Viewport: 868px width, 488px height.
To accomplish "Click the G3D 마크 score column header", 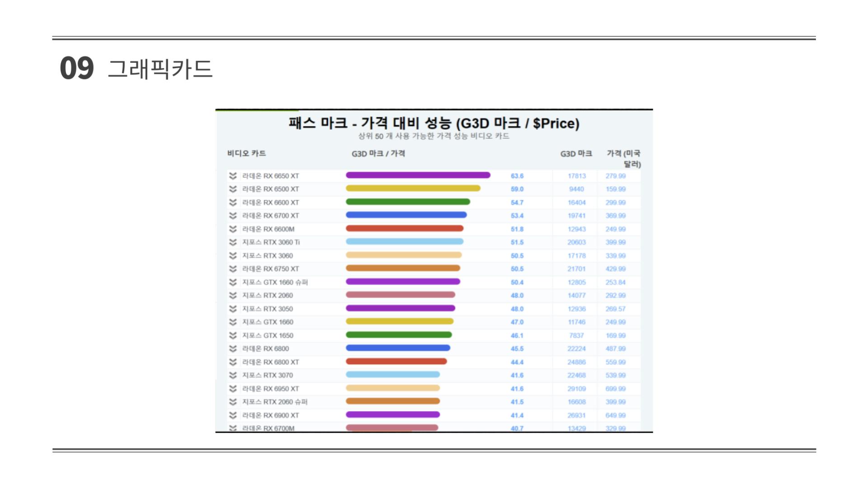I will [x=576, y=154].
